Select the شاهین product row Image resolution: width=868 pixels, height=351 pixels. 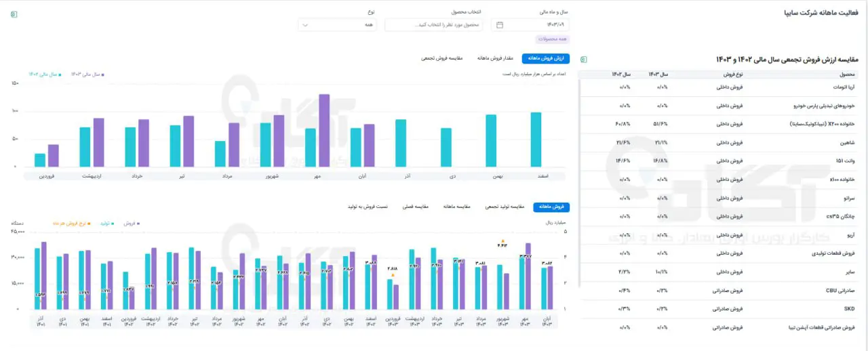pos(719,143)
